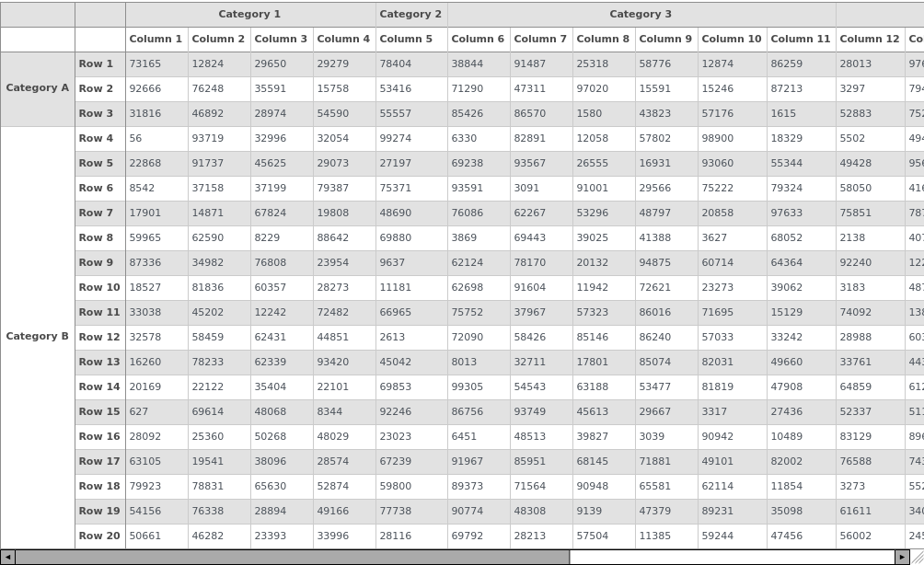Click the left scroll arrow on horizontal scrollbar

[x=7, y=557]
